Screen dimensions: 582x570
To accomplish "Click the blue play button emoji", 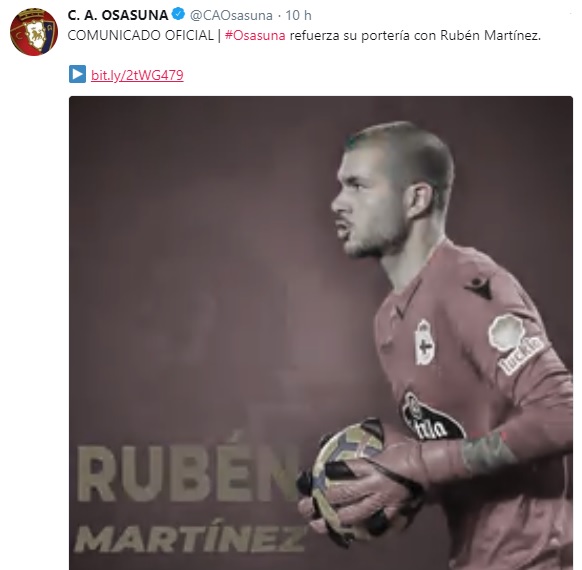I will 77,74.
